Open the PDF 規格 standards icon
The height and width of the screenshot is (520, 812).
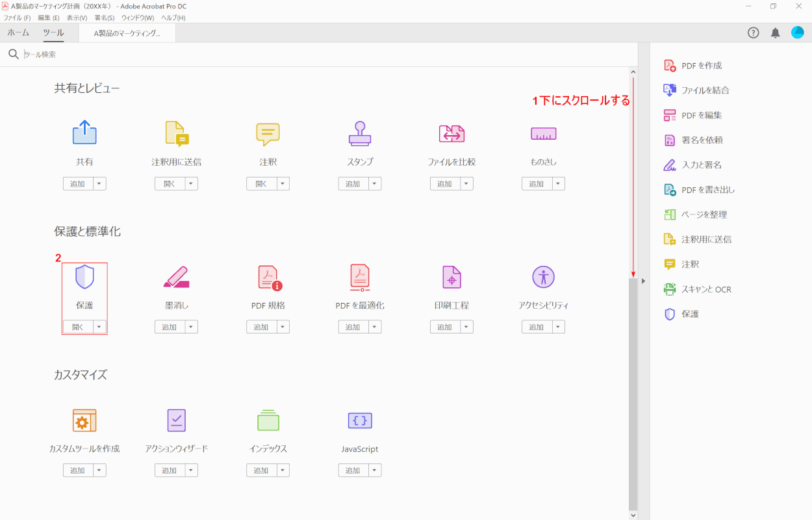pos(270,277)
